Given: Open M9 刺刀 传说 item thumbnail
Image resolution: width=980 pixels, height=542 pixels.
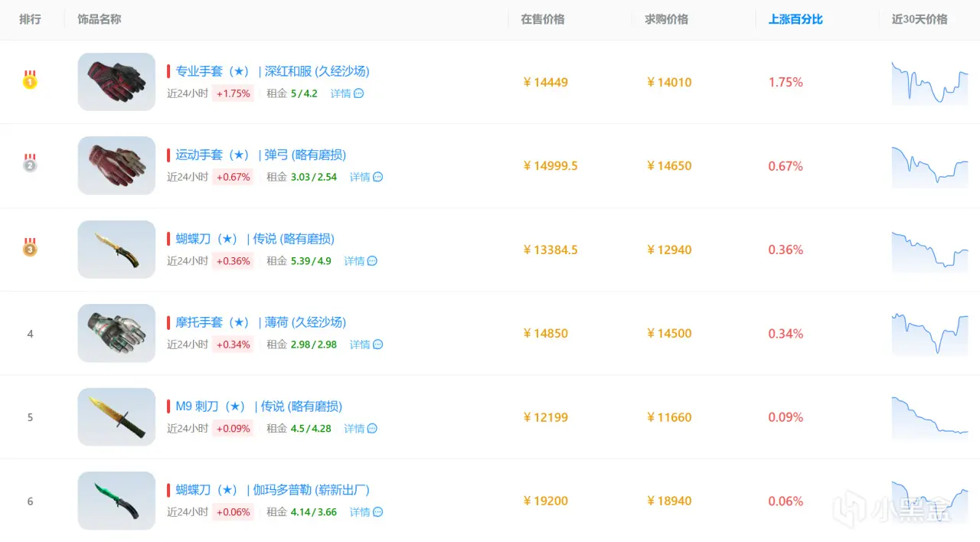Looking at the screenshot, I should point(116,417).
